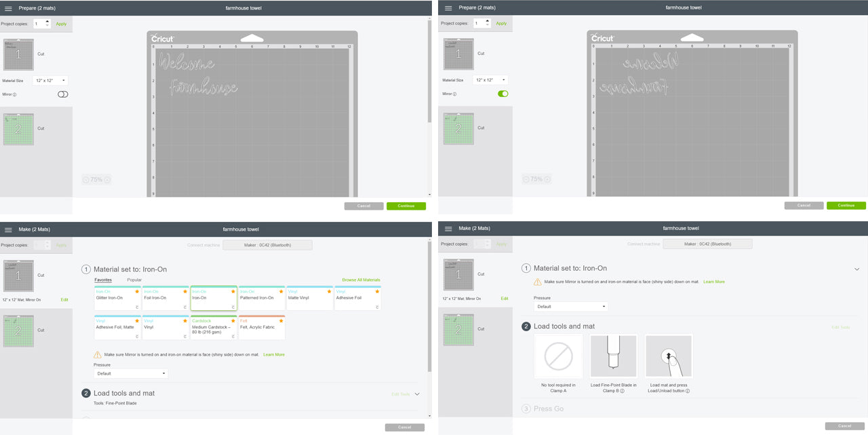Open Material Size dropdown in window with Mirror off
Image resolution: width=868 pixels, height=435 pixels.
(50, 80)
